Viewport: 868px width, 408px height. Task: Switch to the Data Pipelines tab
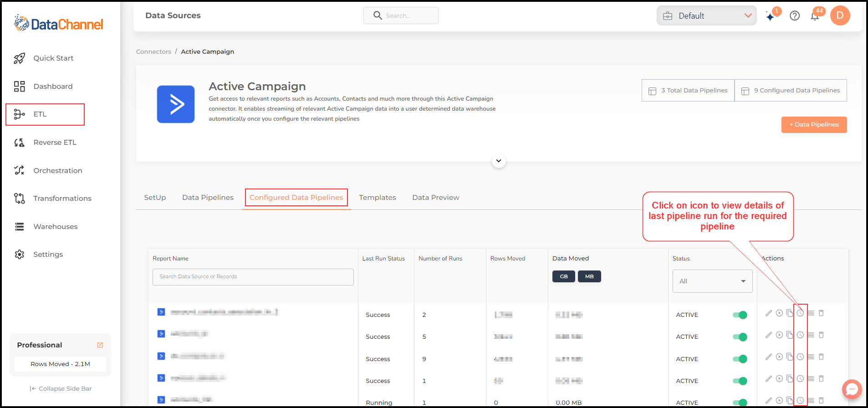pos(208,198)
